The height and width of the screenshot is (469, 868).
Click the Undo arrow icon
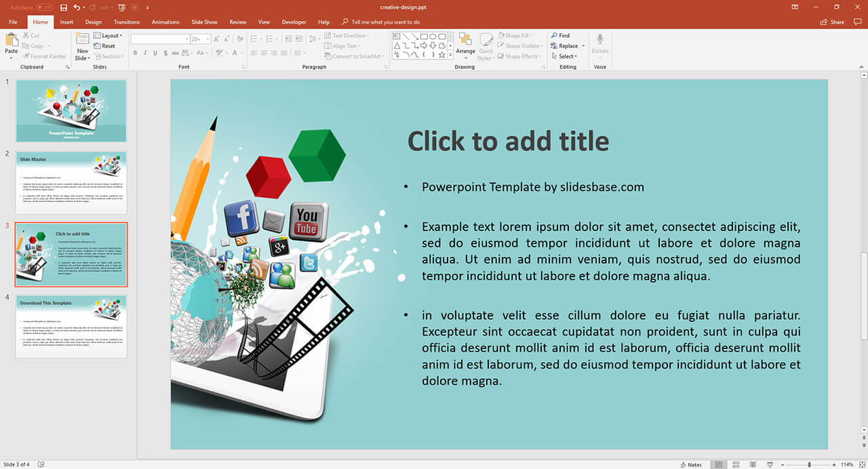(x=76, y=7)
